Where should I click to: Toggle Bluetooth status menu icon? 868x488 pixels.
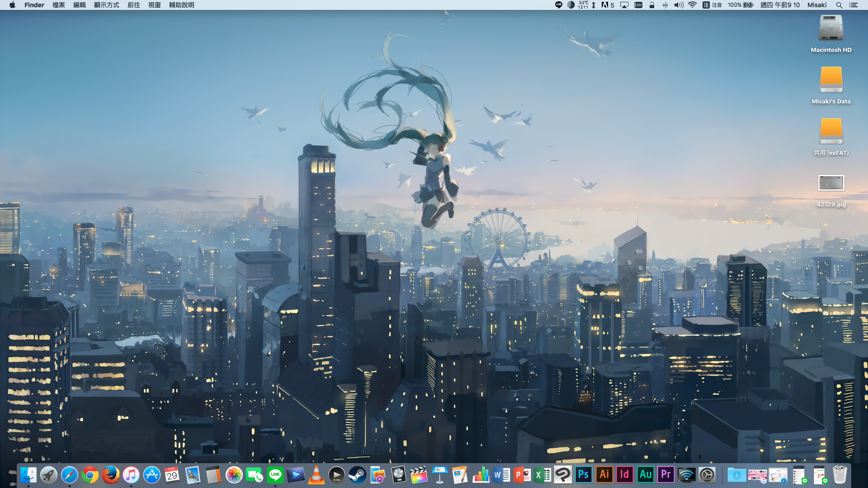tap(665, 5)
